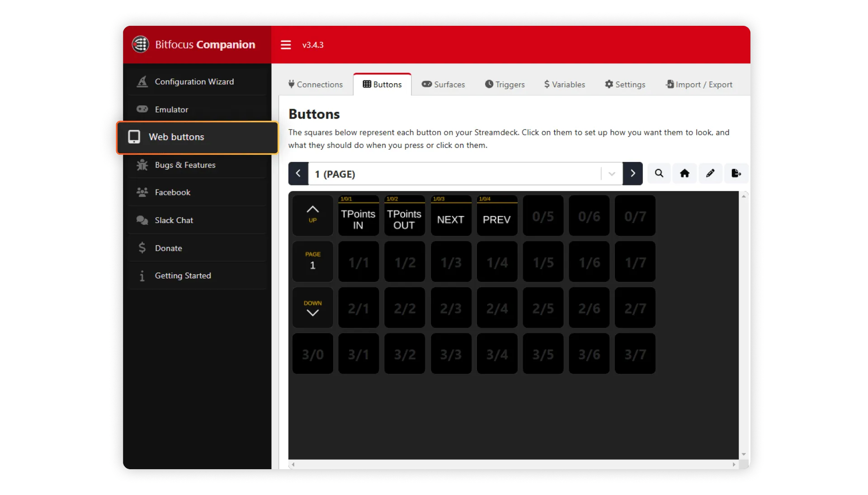The width and height of the screenshot is (868, 495).
Task: Click the grid scroll-up arrow
Action: [744, 196]
